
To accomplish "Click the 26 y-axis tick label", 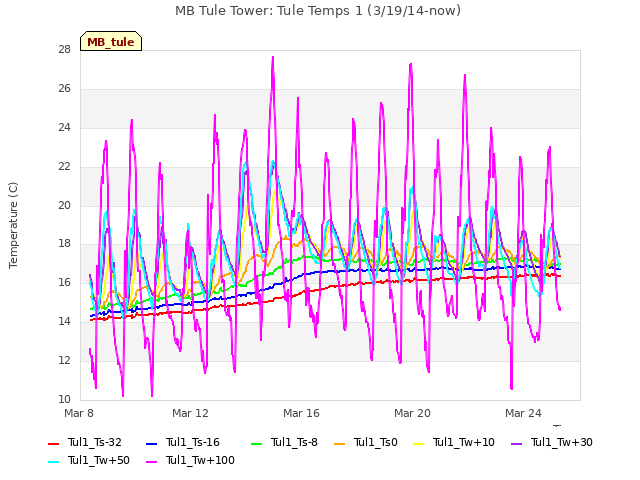I will coord(64,89).
